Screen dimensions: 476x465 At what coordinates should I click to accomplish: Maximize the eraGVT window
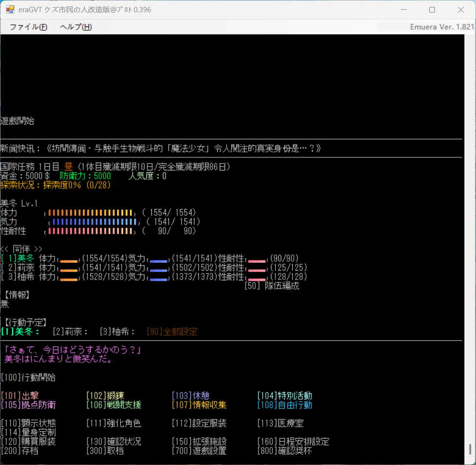coord(432,10)
